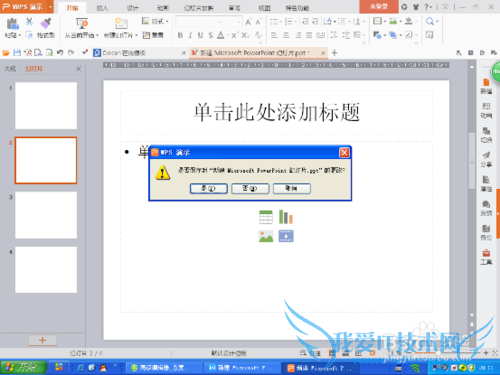Open the WPS presentation taskbar button
Viewport: 500px width, 375px height.
pyautogui.click(x=320, y=368)
